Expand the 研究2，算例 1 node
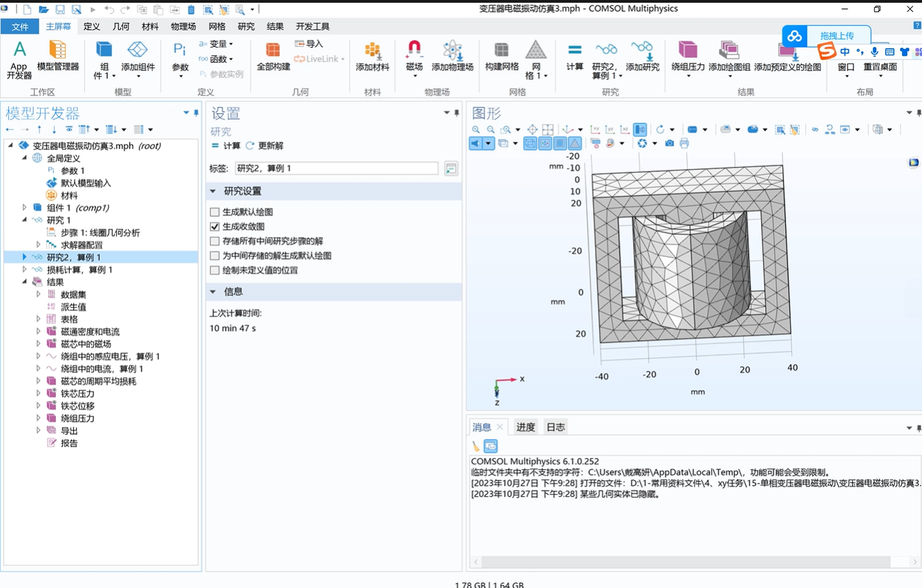 pyautogui.click(x=25, y=257)
